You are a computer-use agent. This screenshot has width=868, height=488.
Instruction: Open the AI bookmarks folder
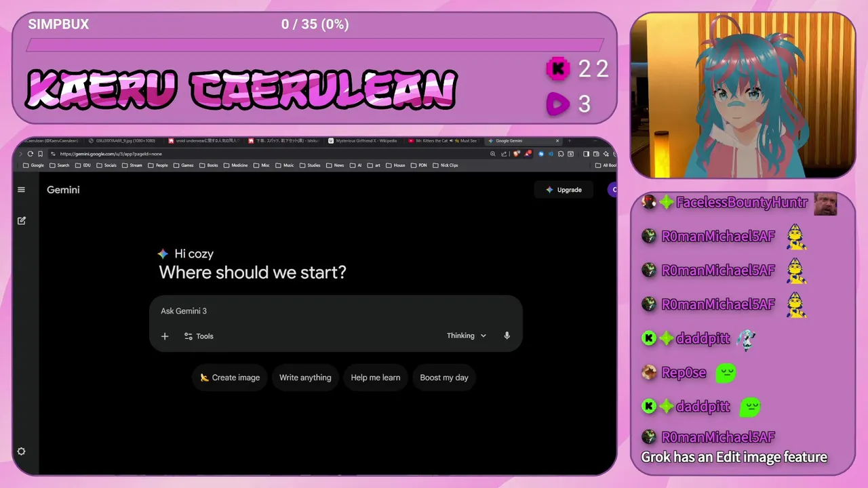pyautogui.click(x=356, y=165)
